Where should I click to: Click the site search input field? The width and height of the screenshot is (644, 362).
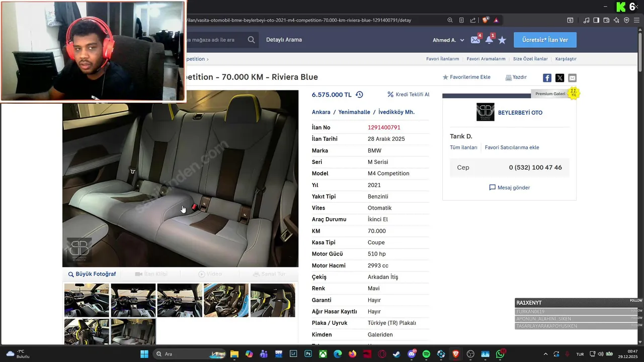[x=215, y=40]
